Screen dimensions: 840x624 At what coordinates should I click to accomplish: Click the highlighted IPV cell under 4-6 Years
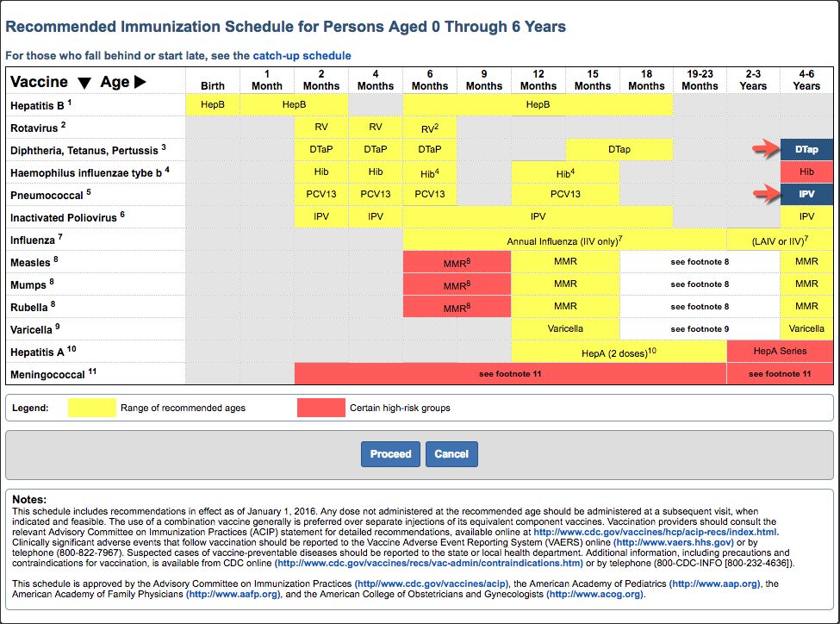coord(806,194)
